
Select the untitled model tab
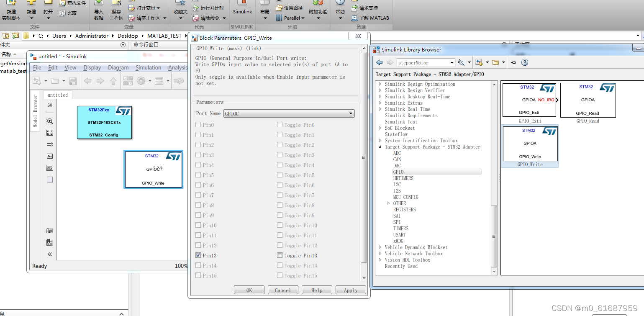pyautogui.click(x=58, y=95)
